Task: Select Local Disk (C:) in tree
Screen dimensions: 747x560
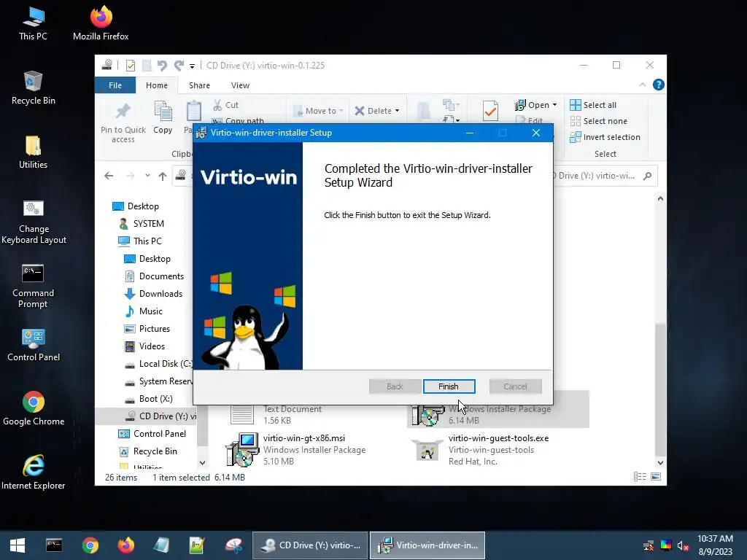Action: pyautogui.click(x=158, y=364)
